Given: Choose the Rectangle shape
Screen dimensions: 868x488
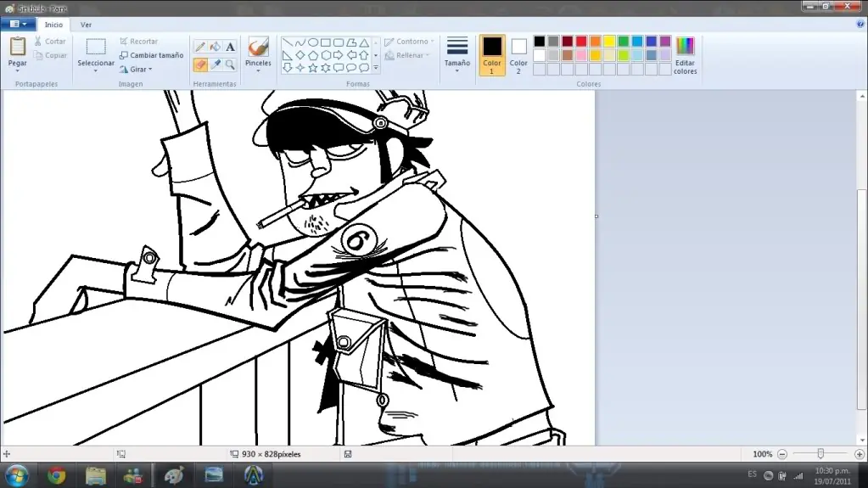Looking at the screenshot, I should 326,42.
